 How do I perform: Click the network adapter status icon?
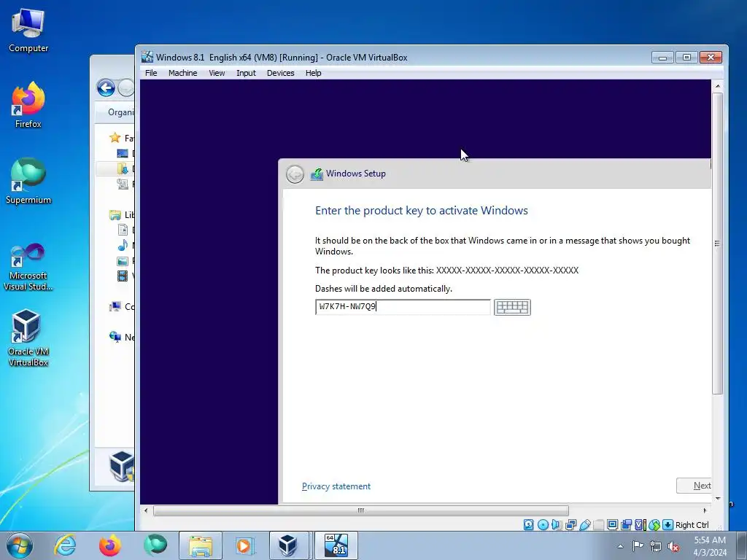click(570, 525)
